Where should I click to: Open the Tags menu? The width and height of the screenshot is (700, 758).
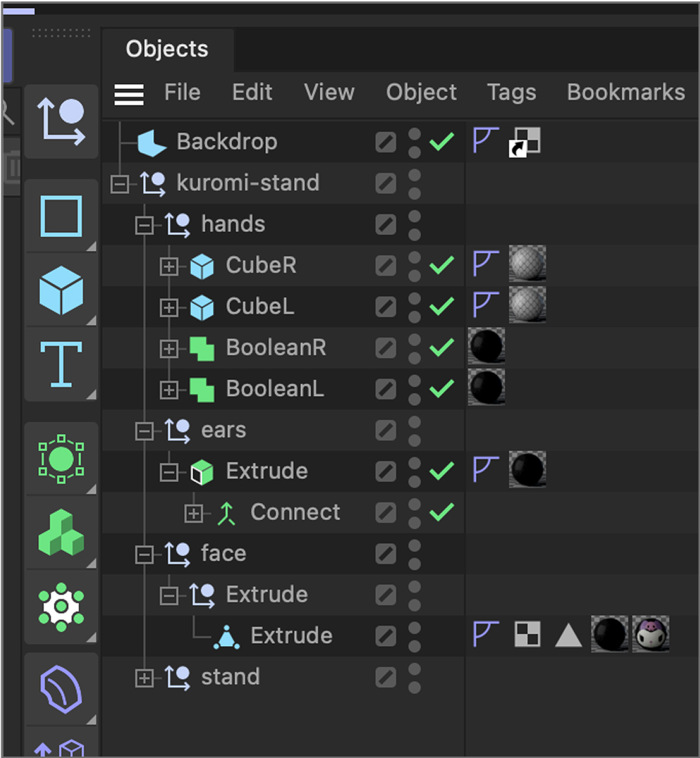(511, 92)
